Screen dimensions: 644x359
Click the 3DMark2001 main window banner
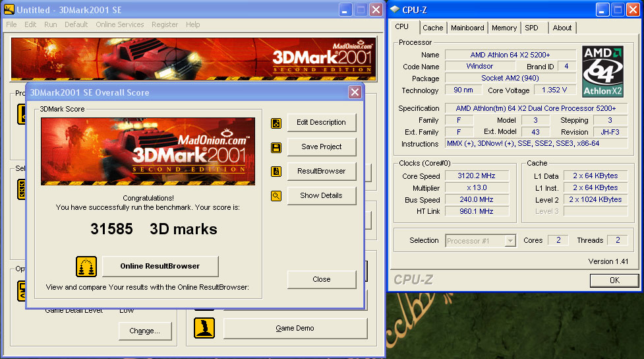pos(193,59)
